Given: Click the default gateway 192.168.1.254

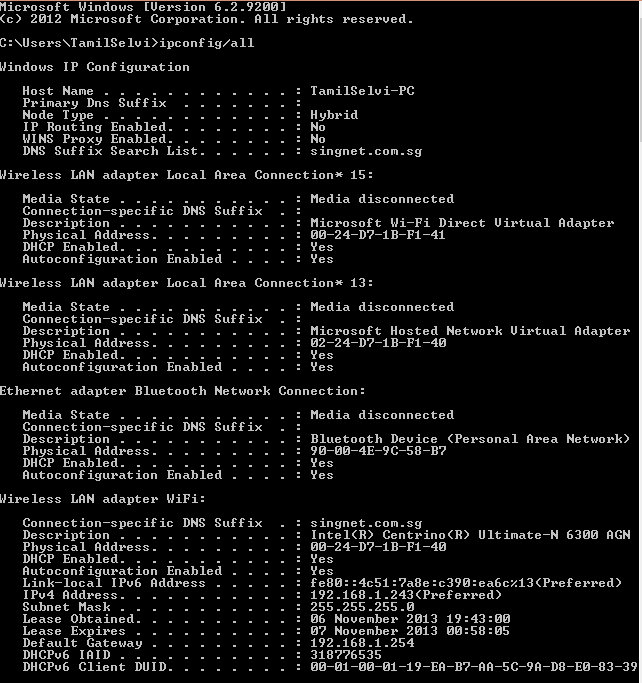Looking at the screenshot, I should point(362,642).
